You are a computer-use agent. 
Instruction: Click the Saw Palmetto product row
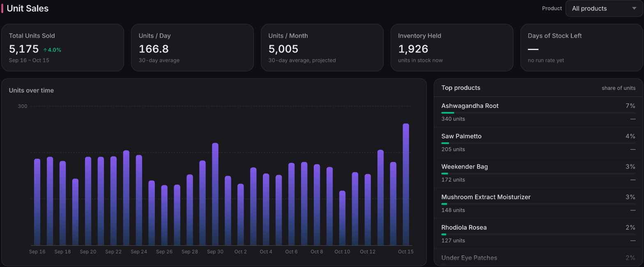pos(538,142)
